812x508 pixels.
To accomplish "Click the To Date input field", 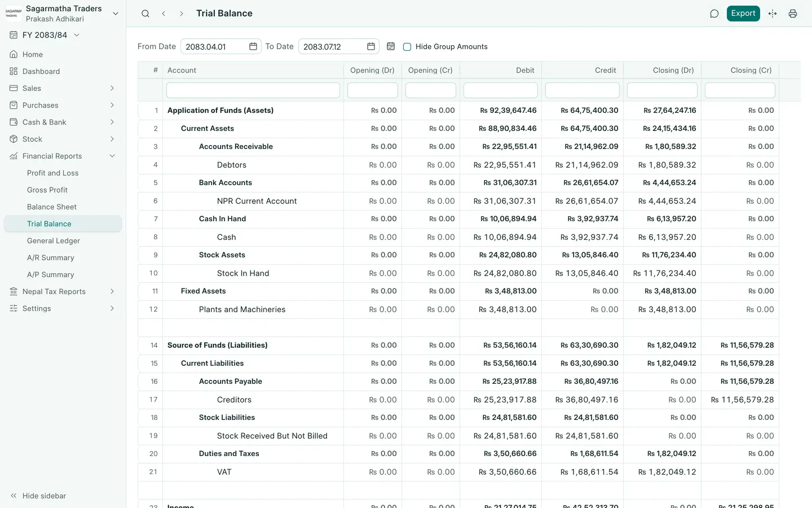I will click(339, 46).
